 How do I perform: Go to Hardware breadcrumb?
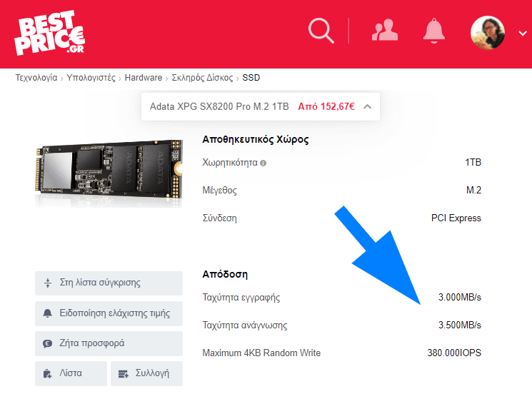tap(144, 78)
